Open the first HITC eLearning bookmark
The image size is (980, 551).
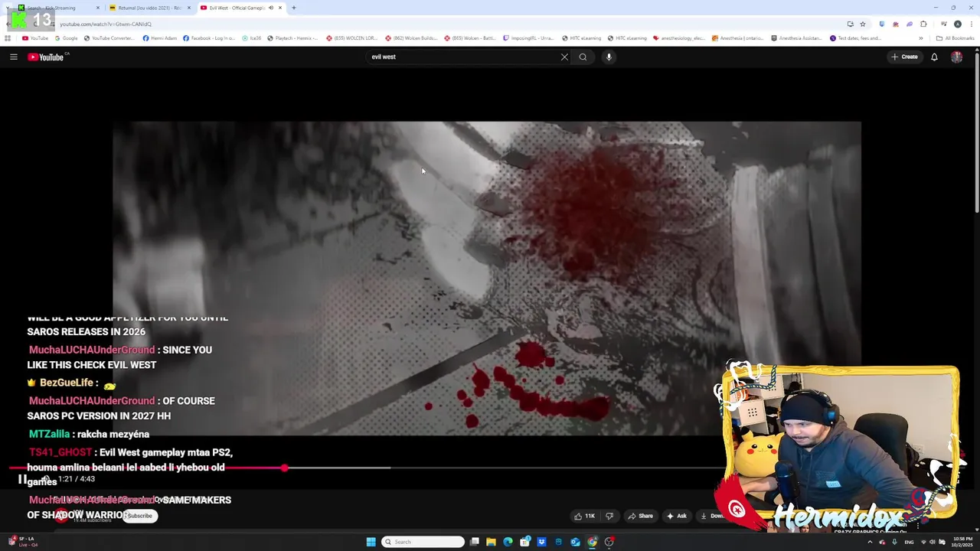[582, 38]
